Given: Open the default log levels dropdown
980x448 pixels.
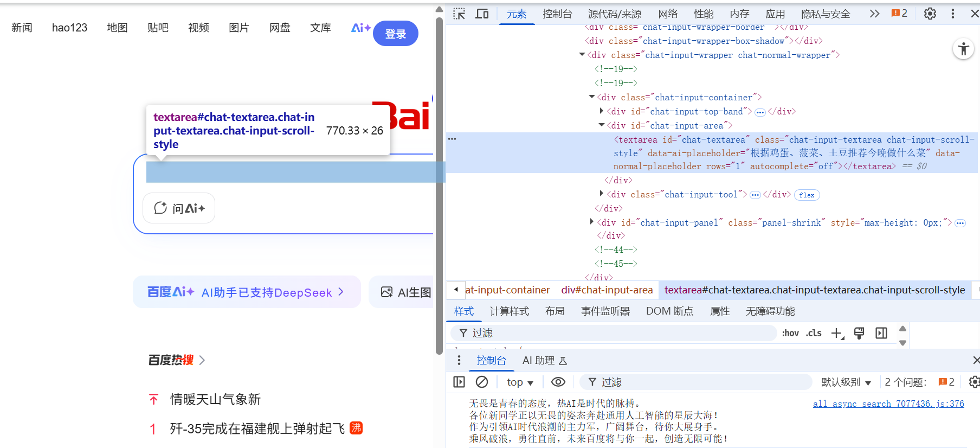Looking at the screenshot, I should [846, 382].
